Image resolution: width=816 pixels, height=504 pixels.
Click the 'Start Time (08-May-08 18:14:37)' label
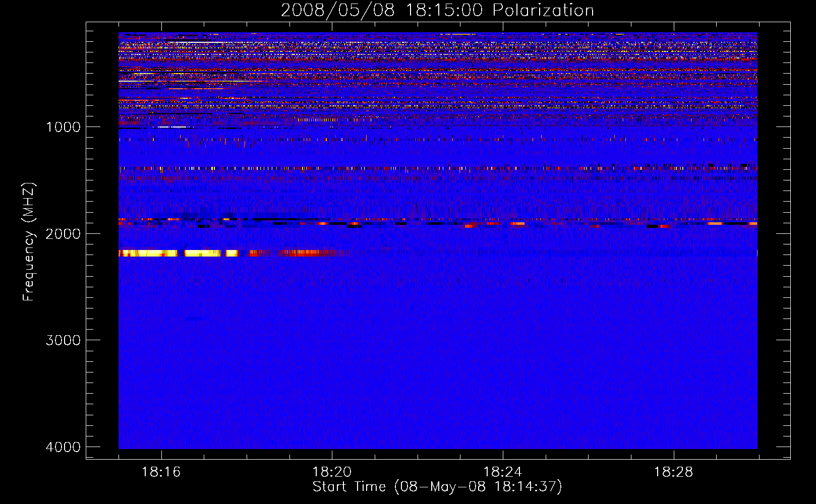(x=437, y=487)
